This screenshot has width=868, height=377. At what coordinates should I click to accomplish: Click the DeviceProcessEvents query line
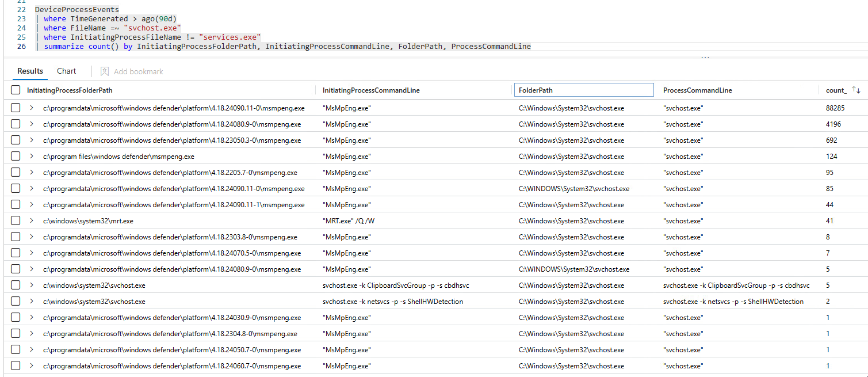click(x=77, y=10)
